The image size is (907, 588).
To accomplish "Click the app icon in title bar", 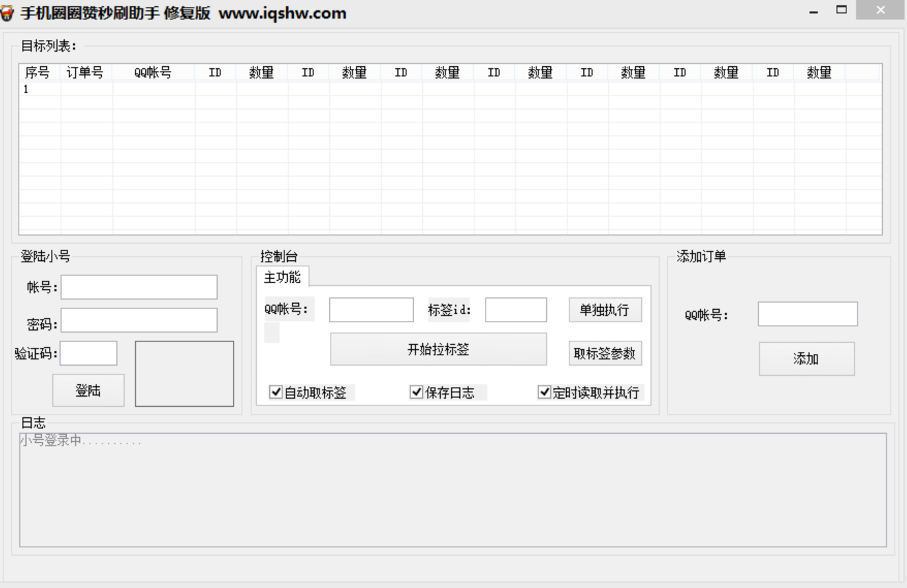I will [x=9, y=13].
